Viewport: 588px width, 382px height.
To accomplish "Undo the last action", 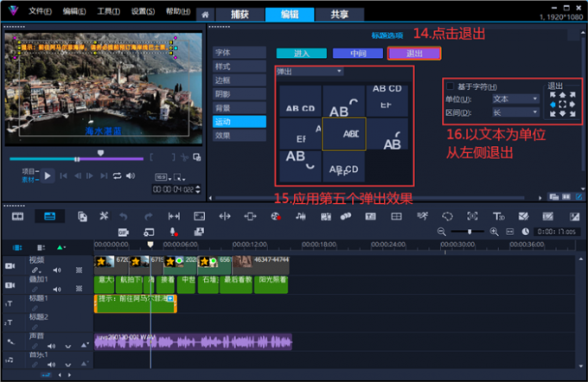I will click(124, 216).
